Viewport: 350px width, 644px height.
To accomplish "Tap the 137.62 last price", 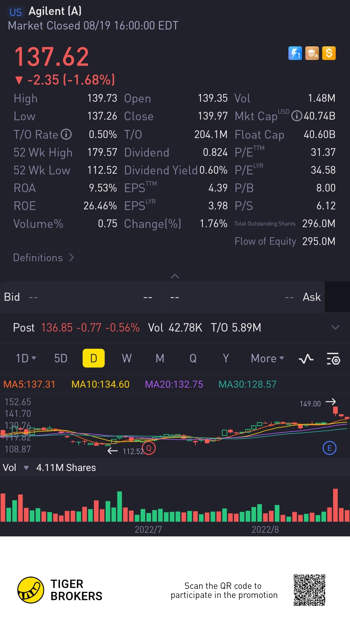I will coord(52,57).
